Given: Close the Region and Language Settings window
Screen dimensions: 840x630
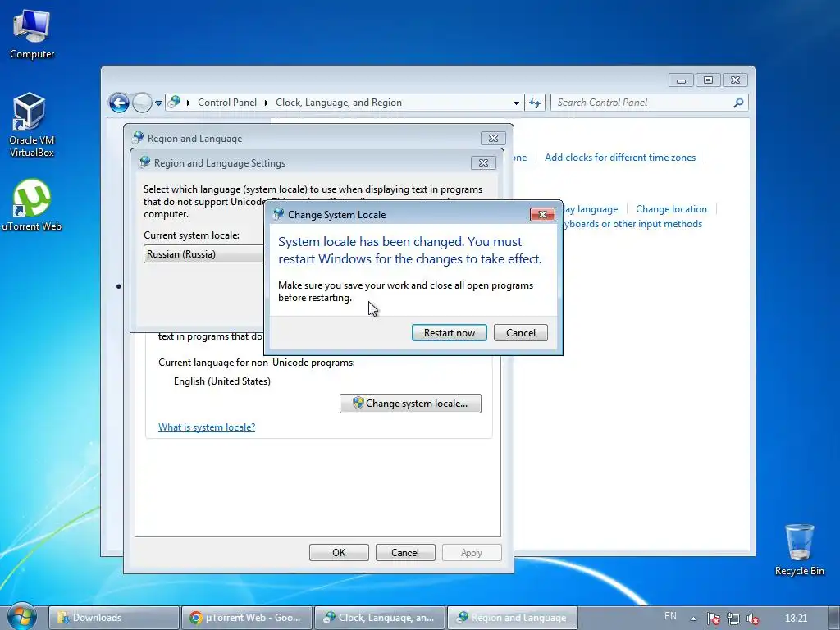Looking at the screenshot, I should [x=483, y=163].
